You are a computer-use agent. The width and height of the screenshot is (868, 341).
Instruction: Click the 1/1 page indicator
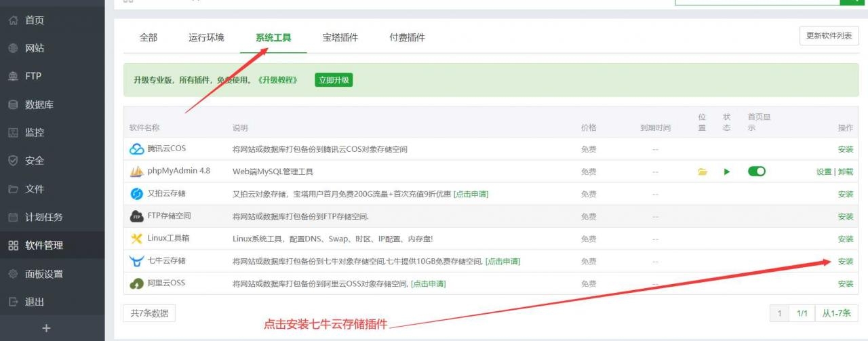coord(802,313)
